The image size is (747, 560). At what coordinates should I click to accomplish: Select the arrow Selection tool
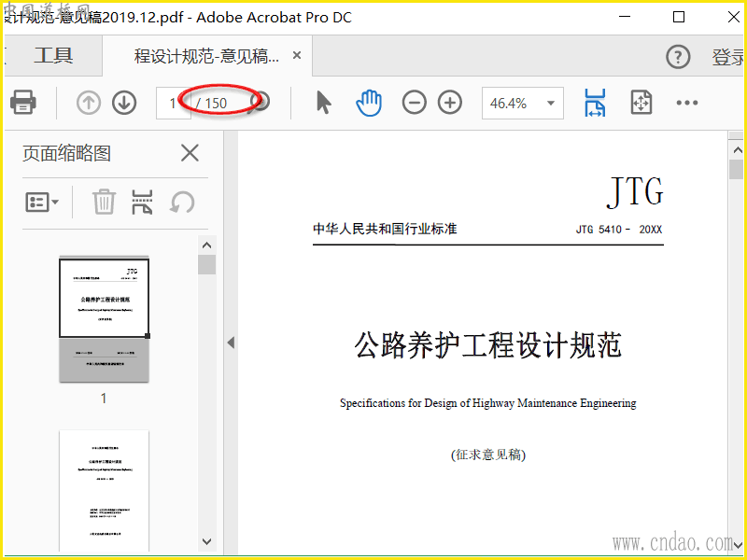[x=324, y=103]
